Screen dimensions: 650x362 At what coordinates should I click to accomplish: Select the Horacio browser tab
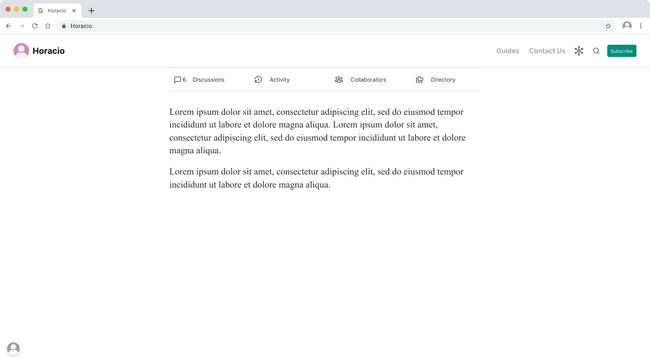57,11
